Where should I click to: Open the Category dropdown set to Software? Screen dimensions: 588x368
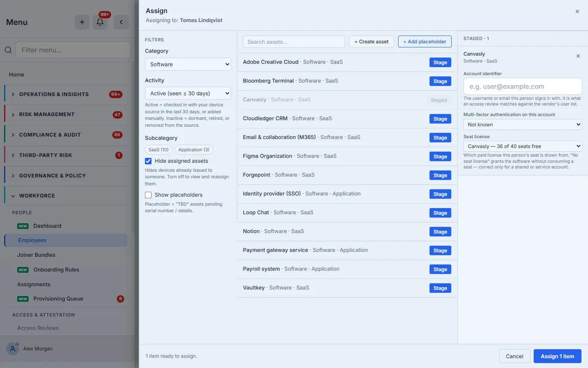188,64
